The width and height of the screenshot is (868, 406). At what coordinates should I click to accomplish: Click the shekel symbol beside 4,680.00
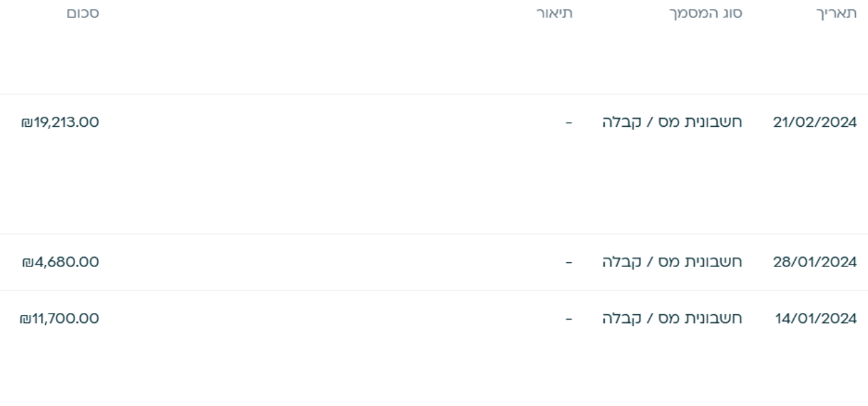pyautogui.click(x=27, y=262)
